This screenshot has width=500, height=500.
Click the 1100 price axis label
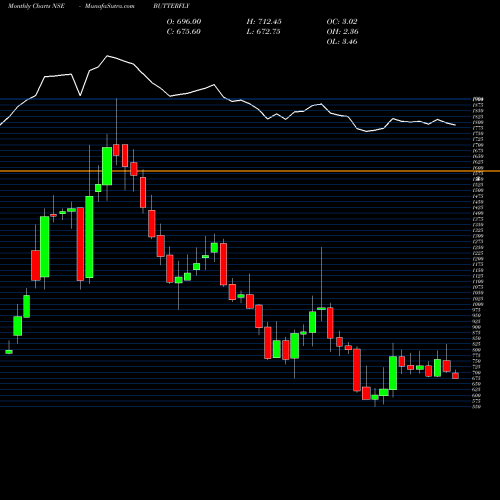click(478, 282)
